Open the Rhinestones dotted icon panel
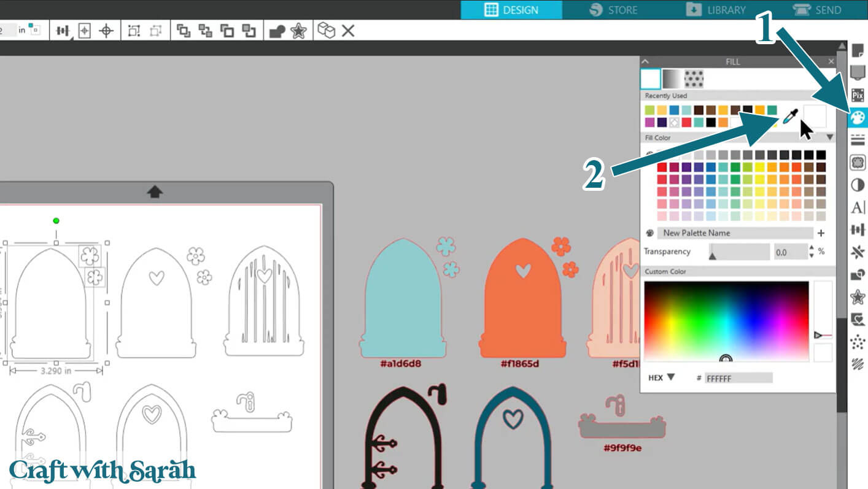The width and height of the screenshot is (868, 489). (858, 342)
